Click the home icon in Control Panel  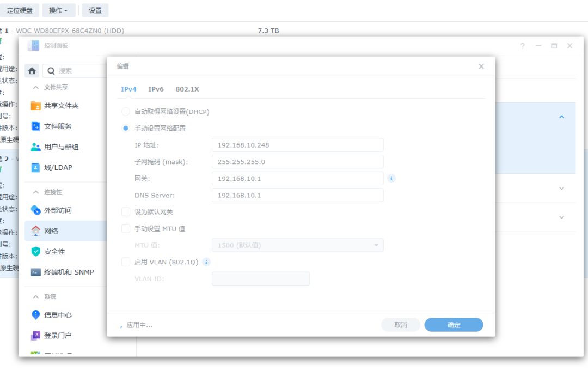(x=32, y=71)
